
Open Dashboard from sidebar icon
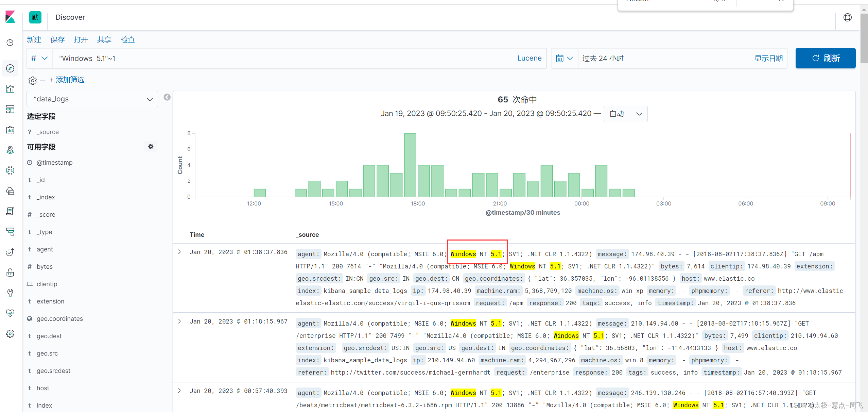click(x=10, y=109)
